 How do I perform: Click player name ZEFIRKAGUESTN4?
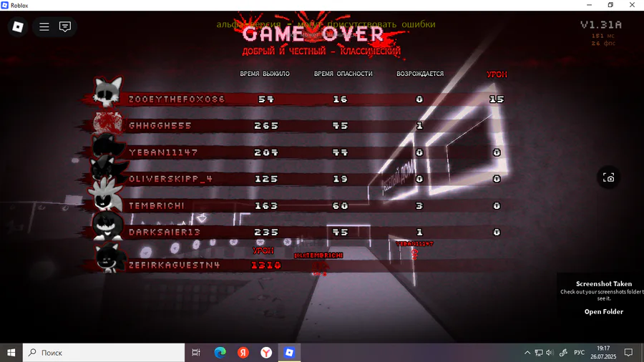click(x=175, y=265)
